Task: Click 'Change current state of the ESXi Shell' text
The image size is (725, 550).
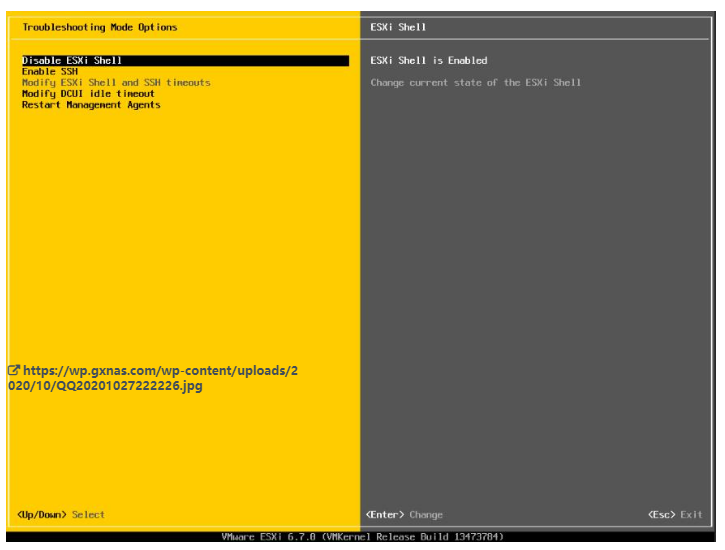Action: pyautogui.click(x=475, y=83)
